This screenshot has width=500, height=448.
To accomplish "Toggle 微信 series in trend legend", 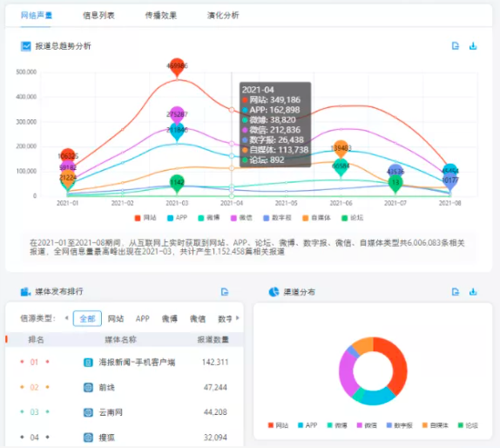I will (x=241, y=218).
